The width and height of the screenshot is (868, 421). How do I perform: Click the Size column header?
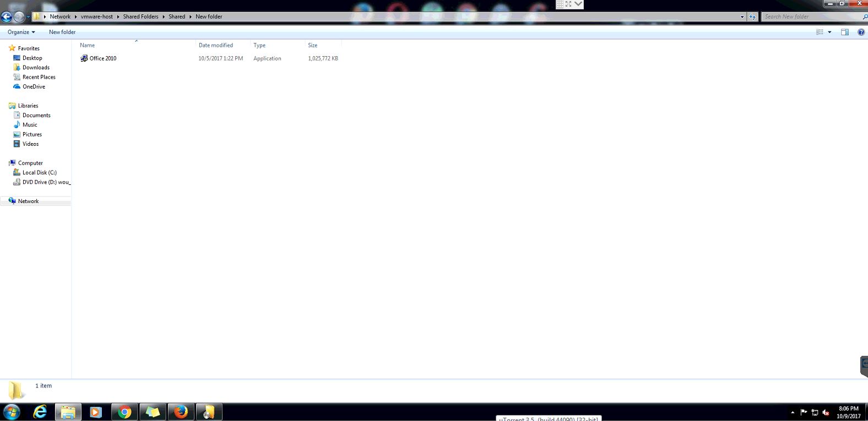point(312,45)
